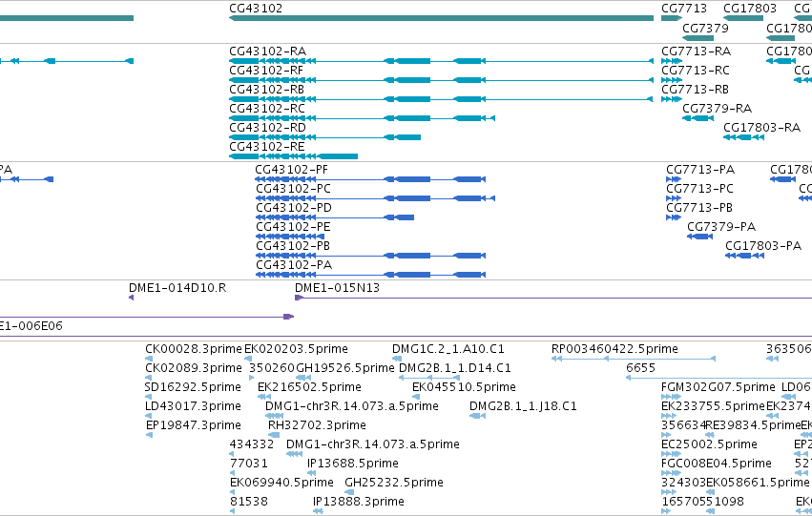Viewport: 812px width, 516px height.
Task: Select the 6655 feature label
Action: pos(640,368)
